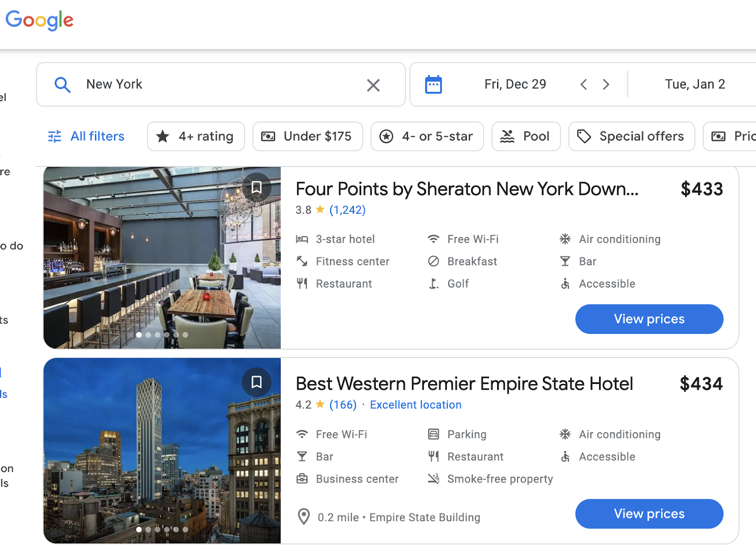Open All filters panel
Viewport: 756px width, 550px height.
pos(86,136)
